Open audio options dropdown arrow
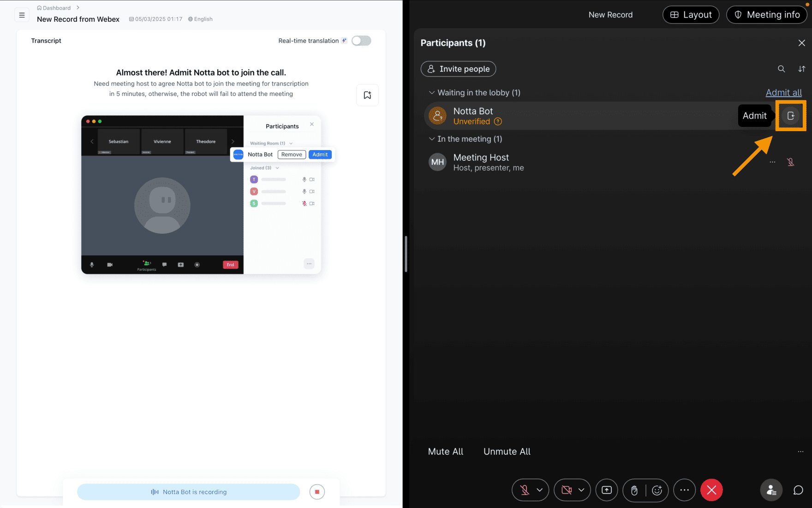 pyautogui.click(x=539, y=490)
